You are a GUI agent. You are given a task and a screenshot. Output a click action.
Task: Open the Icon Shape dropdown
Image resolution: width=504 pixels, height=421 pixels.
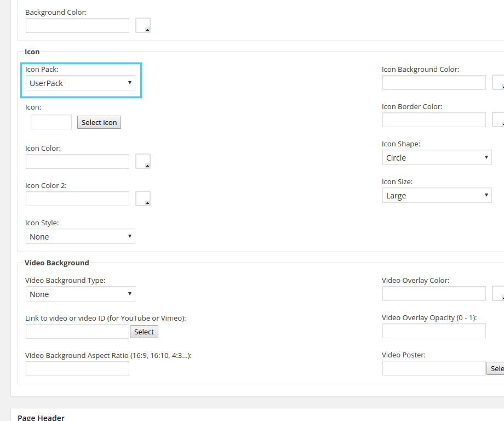pyautogui.click(x=437, y=157)
